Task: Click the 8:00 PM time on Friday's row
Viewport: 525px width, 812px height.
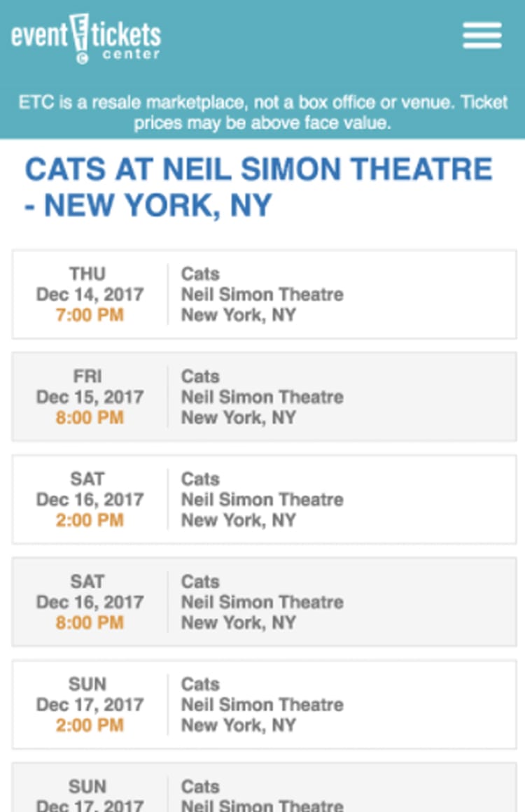Action: 90,418
